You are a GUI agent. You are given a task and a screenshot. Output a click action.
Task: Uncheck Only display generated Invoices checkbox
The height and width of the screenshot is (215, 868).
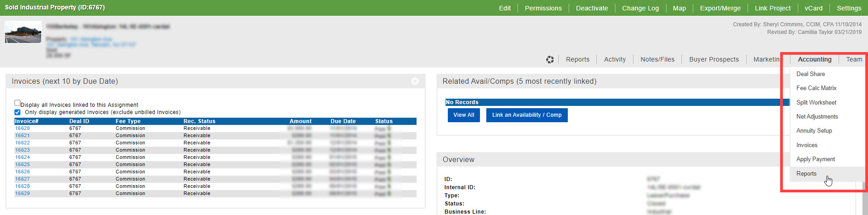(x=18, y=112)
